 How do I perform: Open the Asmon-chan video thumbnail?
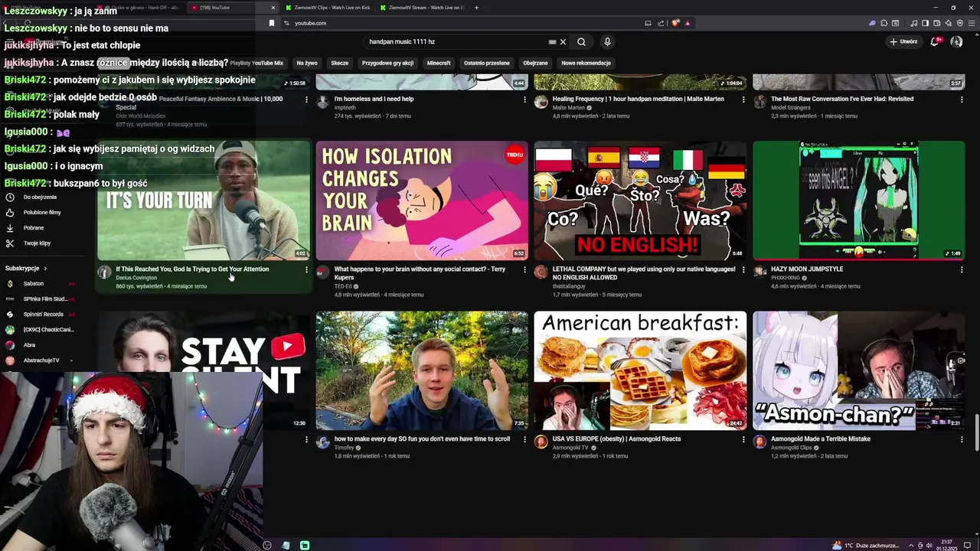[858, 370]
